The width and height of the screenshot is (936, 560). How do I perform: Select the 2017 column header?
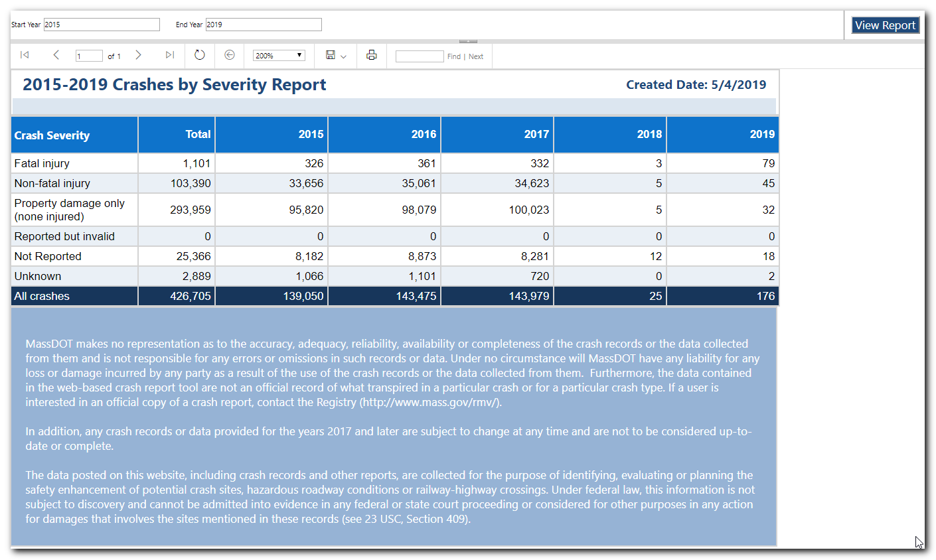pos(497,135)
